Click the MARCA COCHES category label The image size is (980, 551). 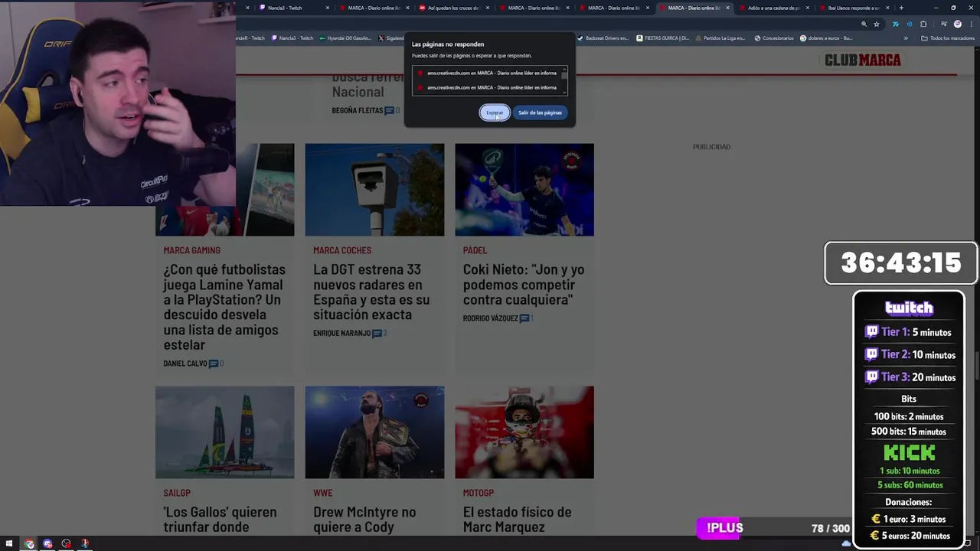[342, 250]
